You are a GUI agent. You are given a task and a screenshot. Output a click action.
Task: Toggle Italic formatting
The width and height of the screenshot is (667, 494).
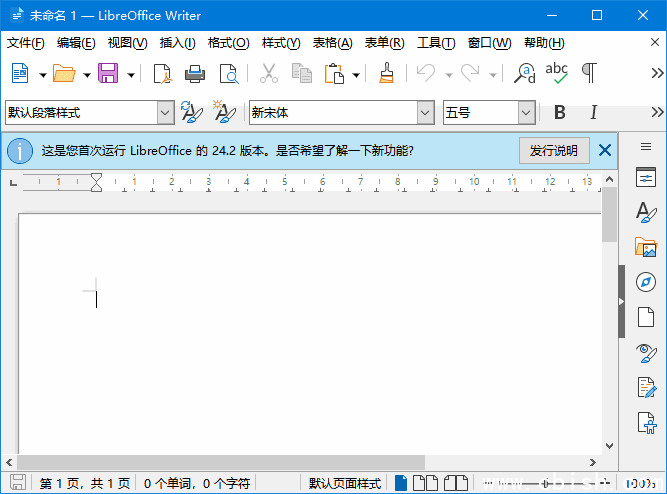(x=593, y=113)
